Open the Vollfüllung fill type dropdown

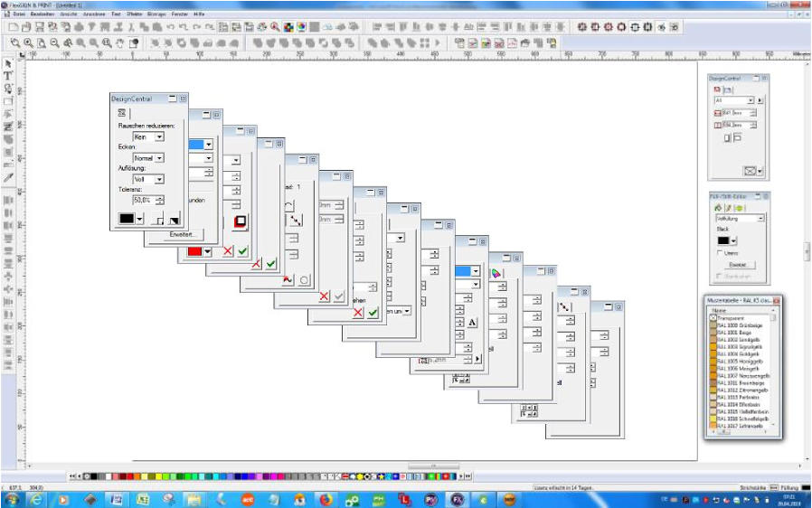coord(760,218)
